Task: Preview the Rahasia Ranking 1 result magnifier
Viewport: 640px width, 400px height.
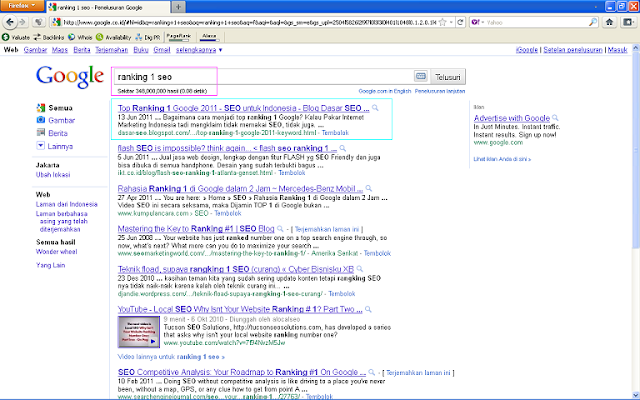Action: pos(369,188)
